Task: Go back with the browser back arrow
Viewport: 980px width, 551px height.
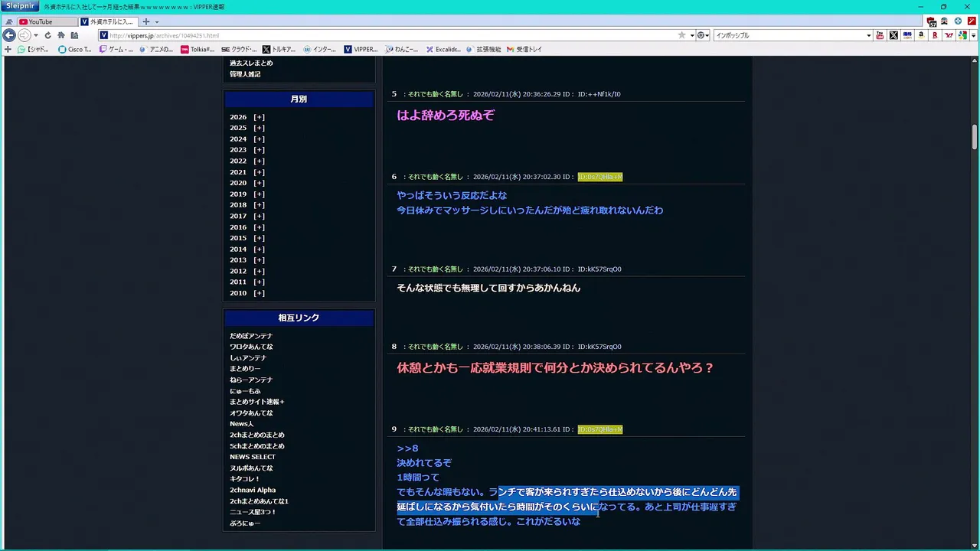Action: click(x=9, y=35)
